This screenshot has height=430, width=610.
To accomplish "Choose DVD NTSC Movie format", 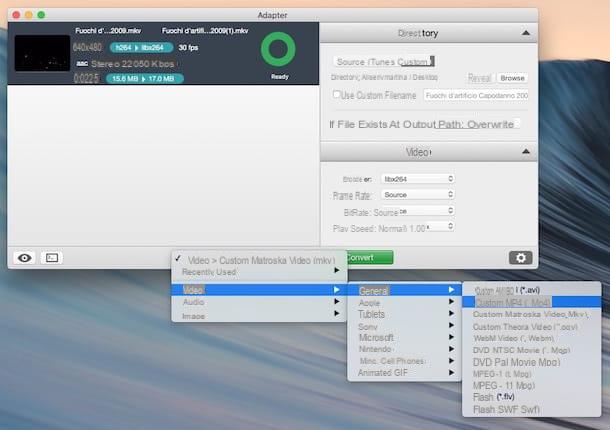I will [531, 350].
